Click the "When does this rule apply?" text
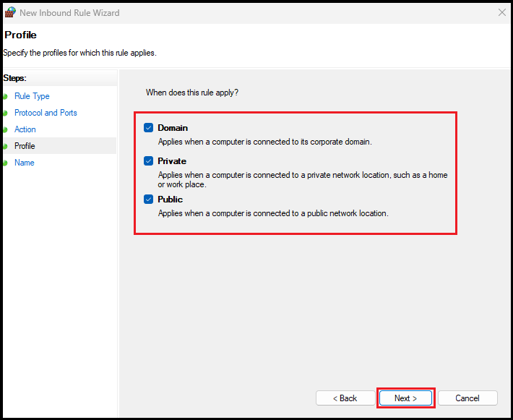This screenshot has width=513, height=420. [192, 93]
